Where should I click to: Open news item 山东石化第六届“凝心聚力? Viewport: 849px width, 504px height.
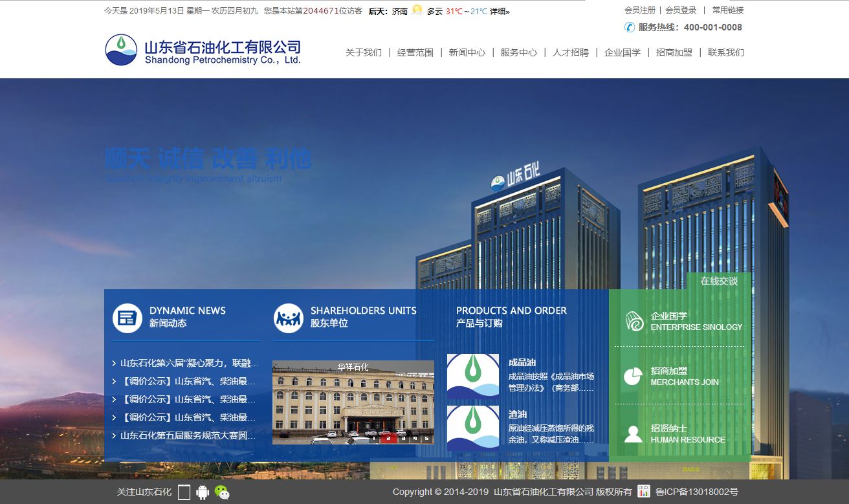190,363
